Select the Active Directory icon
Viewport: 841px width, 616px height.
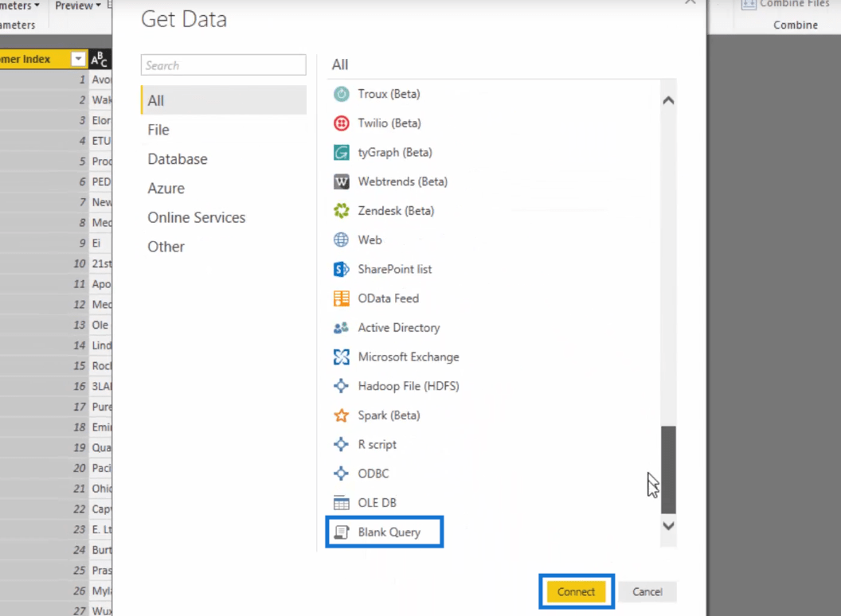341,328
